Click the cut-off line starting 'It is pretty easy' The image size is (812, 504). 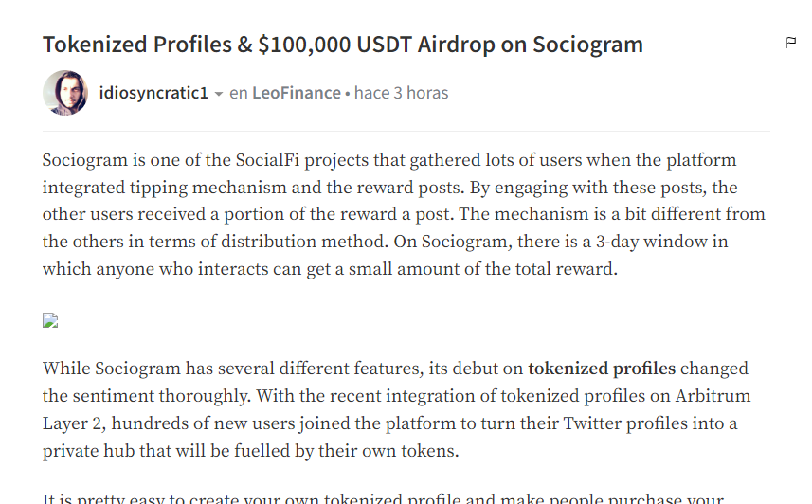point(383,498)
